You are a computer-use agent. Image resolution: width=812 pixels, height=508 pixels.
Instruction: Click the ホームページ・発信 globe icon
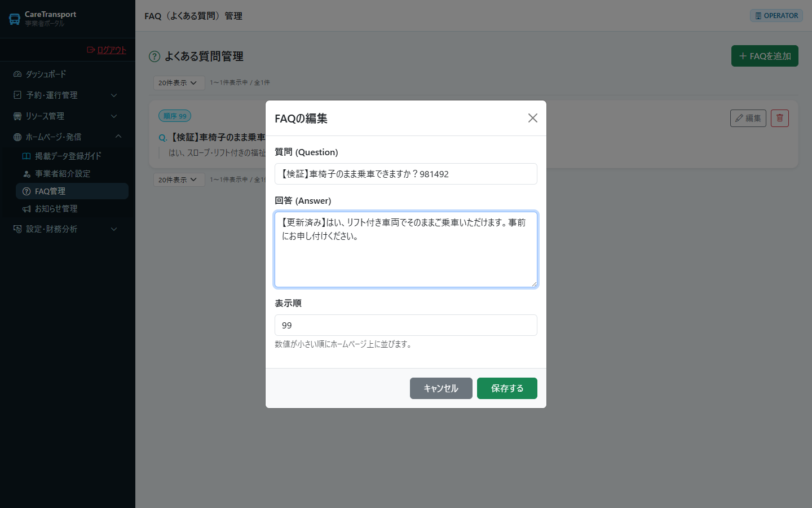17,137
